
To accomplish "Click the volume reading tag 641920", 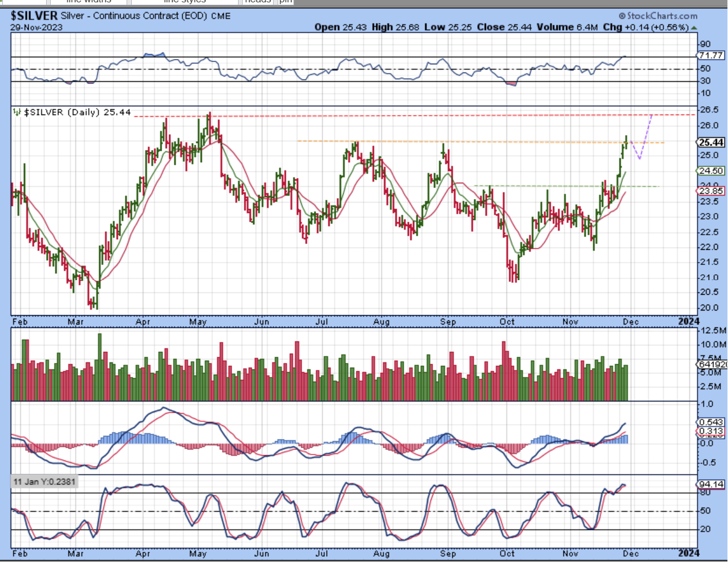I will pyautogui.click(x=712, y=365).
